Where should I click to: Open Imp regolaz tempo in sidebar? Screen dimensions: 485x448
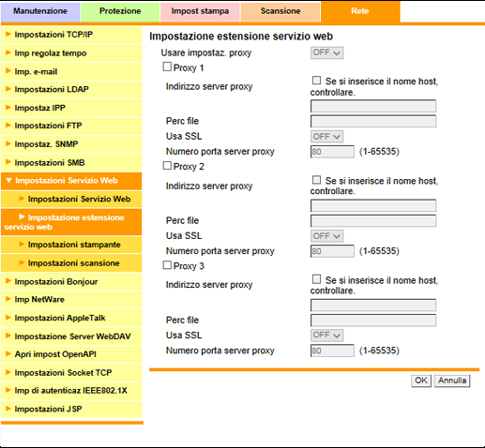click(71, 53)
